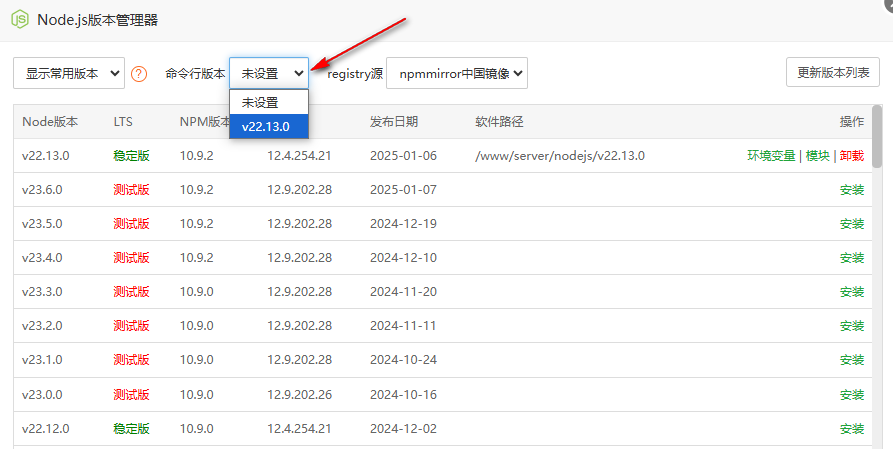This screenshot has width=893, height=449.
Task: Open the 显示常用版本 dropdown
Action: click(x=69, y=73)
